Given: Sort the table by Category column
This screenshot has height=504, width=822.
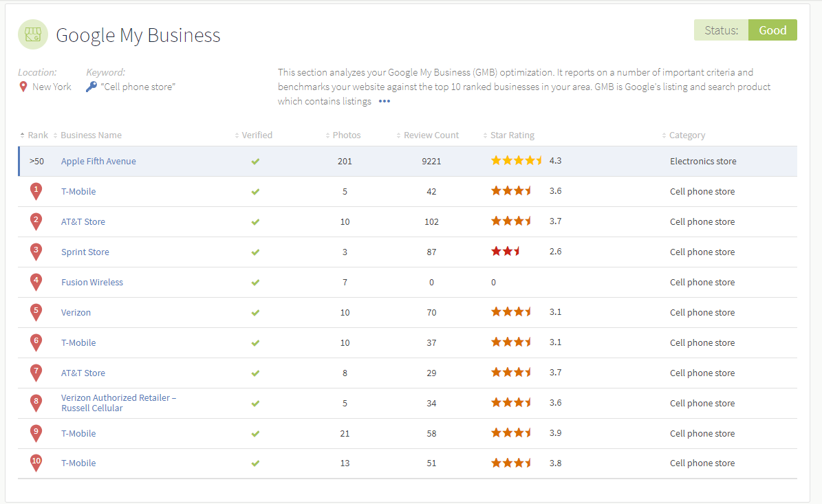Looking at the screenshot, I should (684, 135).
